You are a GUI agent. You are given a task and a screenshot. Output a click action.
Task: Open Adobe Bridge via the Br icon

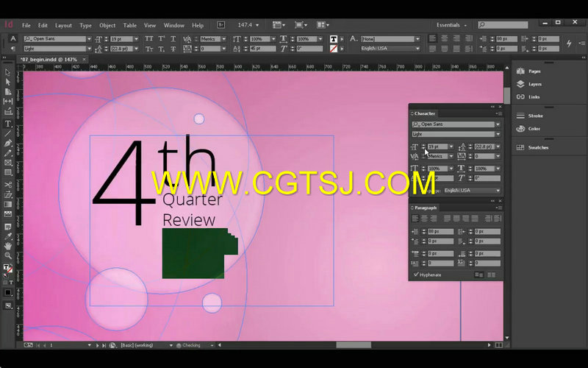pos(221,25)
